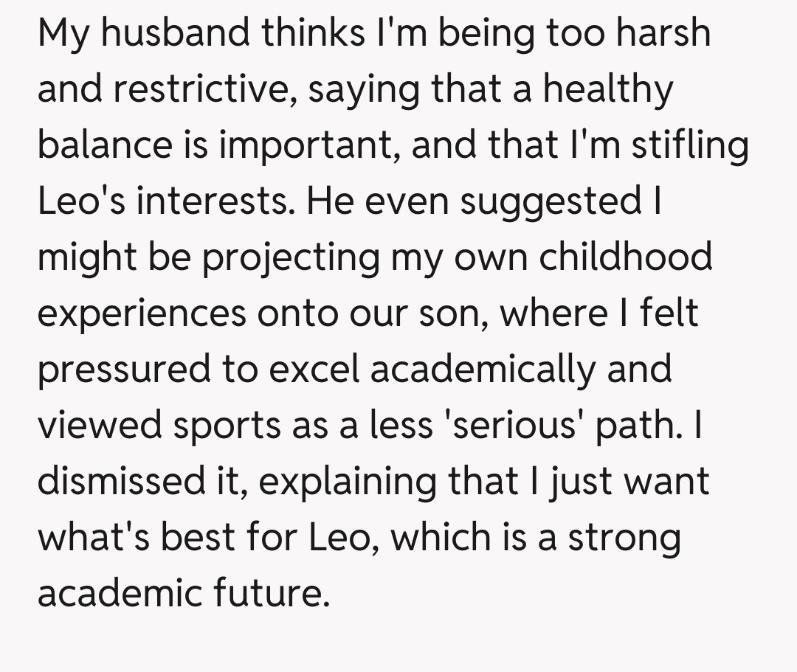Place cursor on the word "experiences"

[142, 313]
